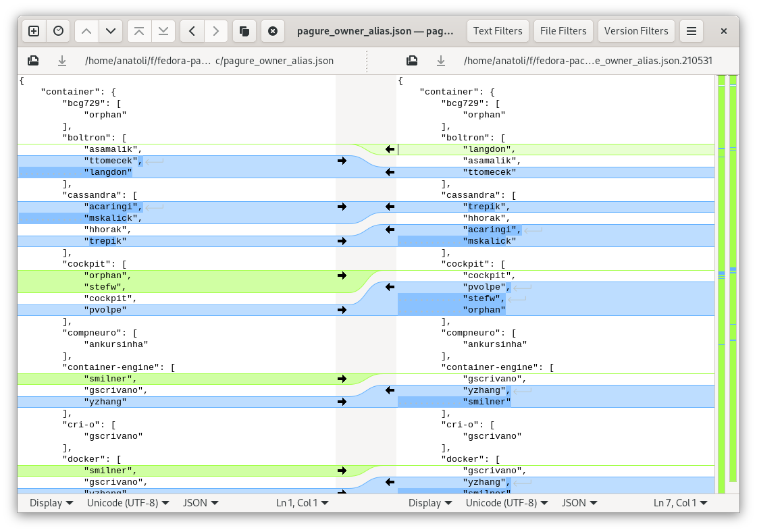Pull "ttomecek" right chunk to left

pos(390,172)
